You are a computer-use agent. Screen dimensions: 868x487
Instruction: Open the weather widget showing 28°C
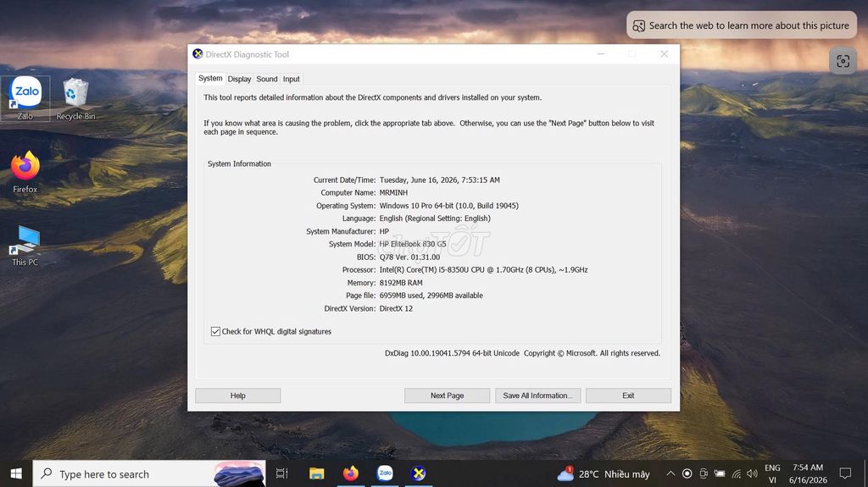point(604,473)
